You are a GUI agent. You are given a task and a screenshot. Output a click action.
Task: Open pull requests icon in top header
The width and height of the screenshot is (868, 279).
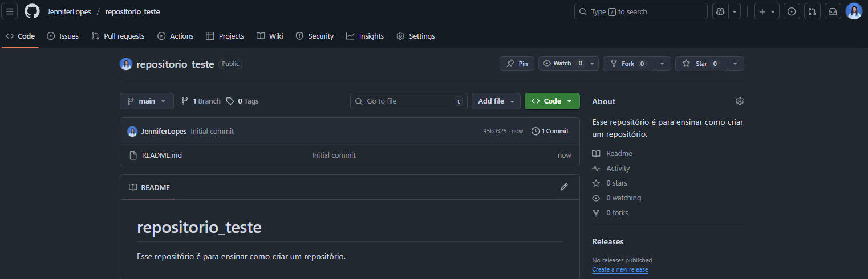tap(812, 11)
